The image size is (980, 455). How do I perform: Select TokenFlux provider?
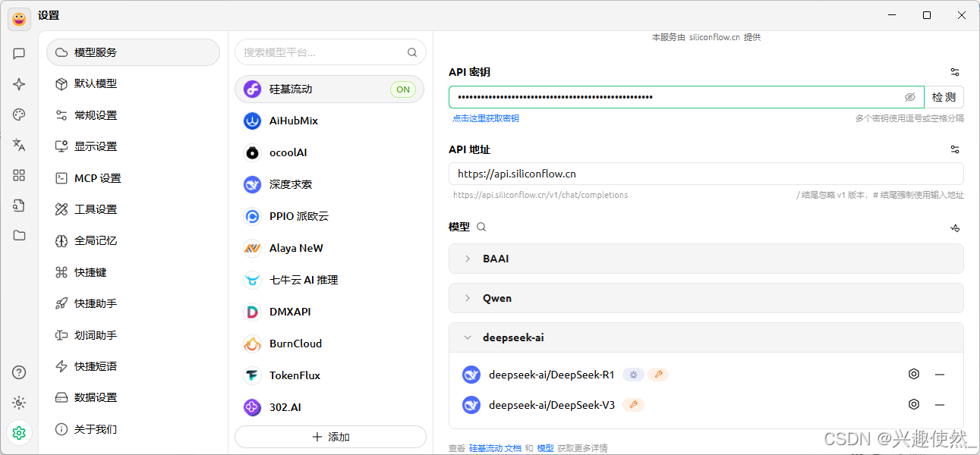coord(329,375)
